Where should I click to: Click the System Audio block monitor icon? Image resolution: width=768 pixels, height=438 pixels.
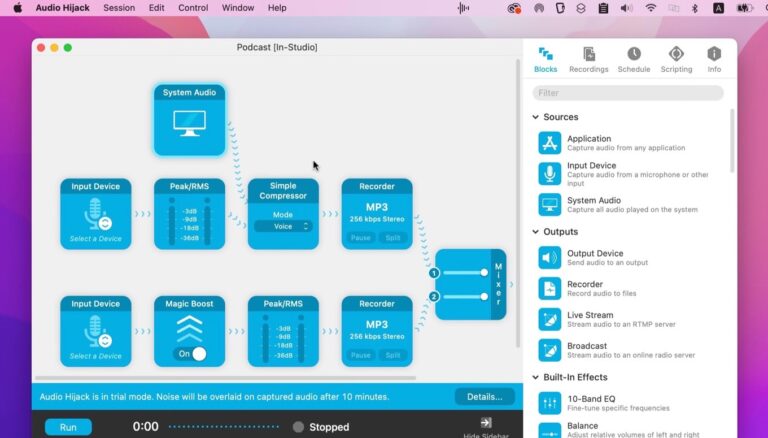189,123
